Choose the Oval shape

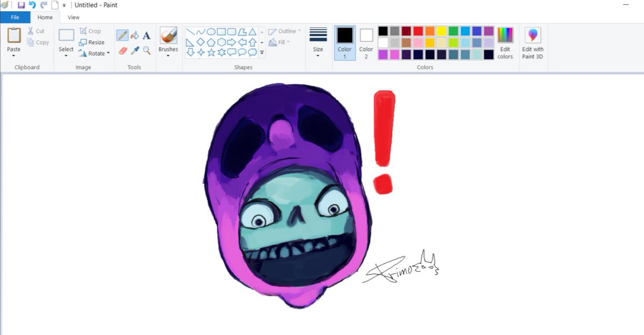pyautogui.click(x=211, y=32)
